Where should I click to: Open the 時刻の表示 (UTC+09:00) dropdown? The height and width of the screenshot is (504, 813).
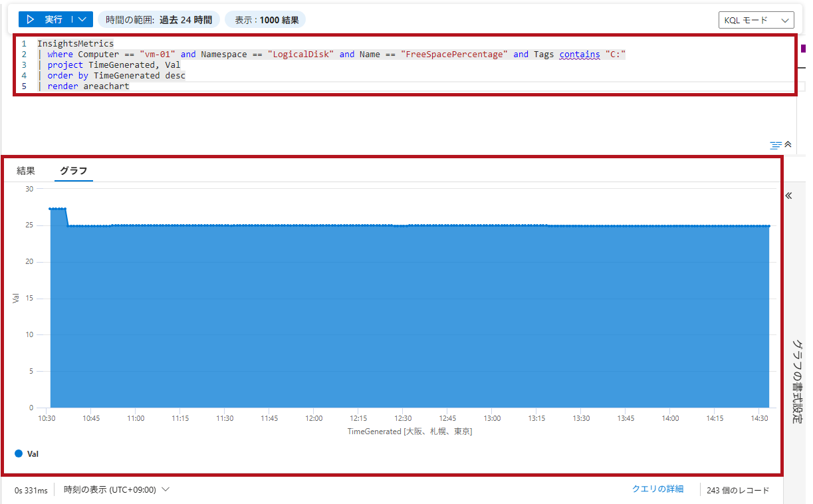coord(117,490)
